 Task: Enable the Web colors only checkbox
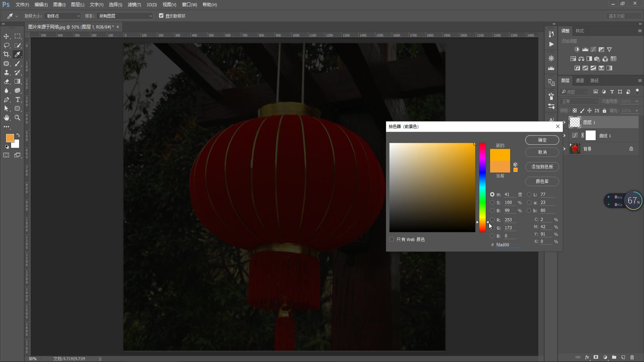pyautogui.click(x=391, y=239)
